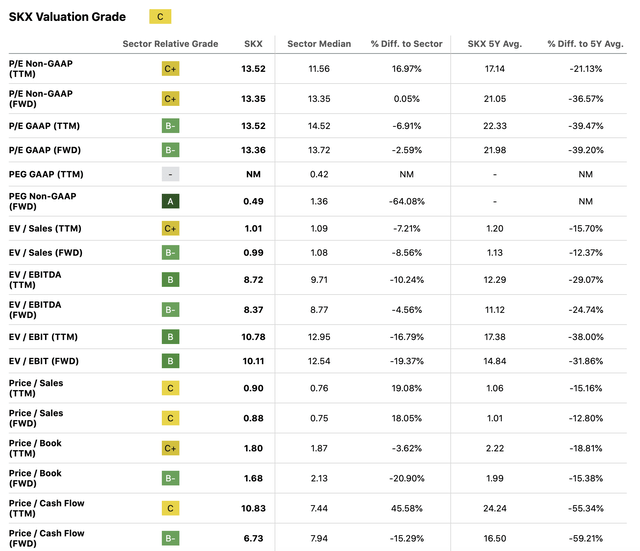Click the C+ badge for EV / Sales (TTM)
The image size is (640, 551).
[x=170, y=228]
